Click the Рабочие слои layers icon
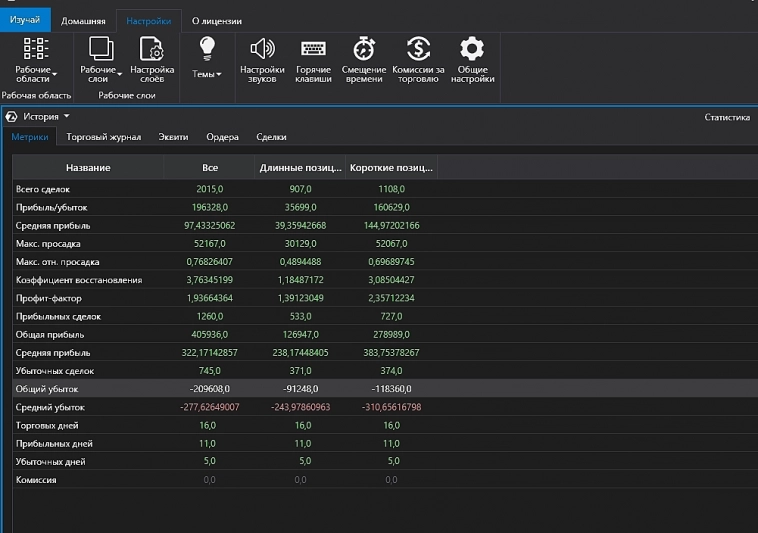 pyautogui.click(x=100, y=49)
